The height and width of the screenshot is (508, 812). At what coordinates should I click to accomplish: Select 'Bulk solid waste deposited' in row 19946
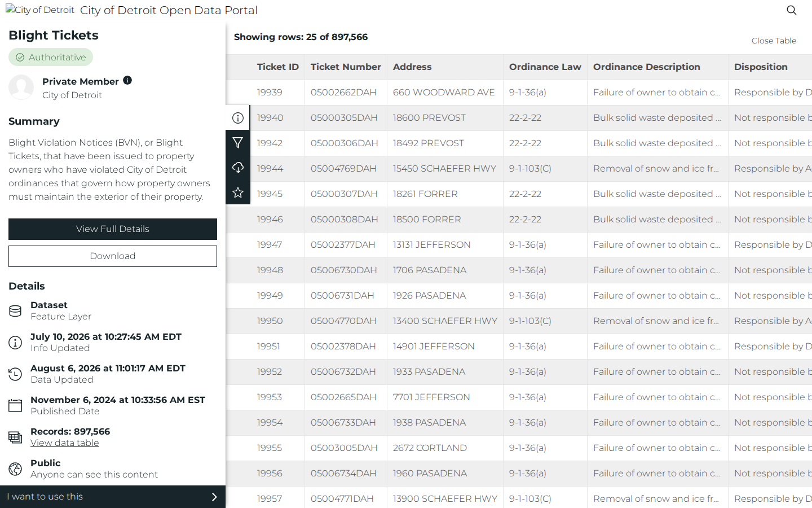click(x=657, y=220)
